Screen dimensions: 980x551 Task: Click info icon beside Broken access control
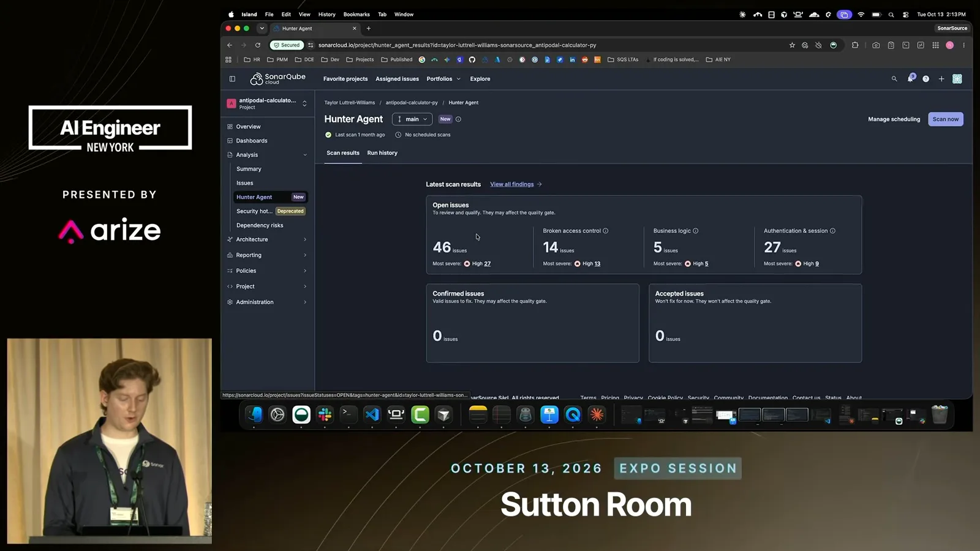tap(606, 231)
